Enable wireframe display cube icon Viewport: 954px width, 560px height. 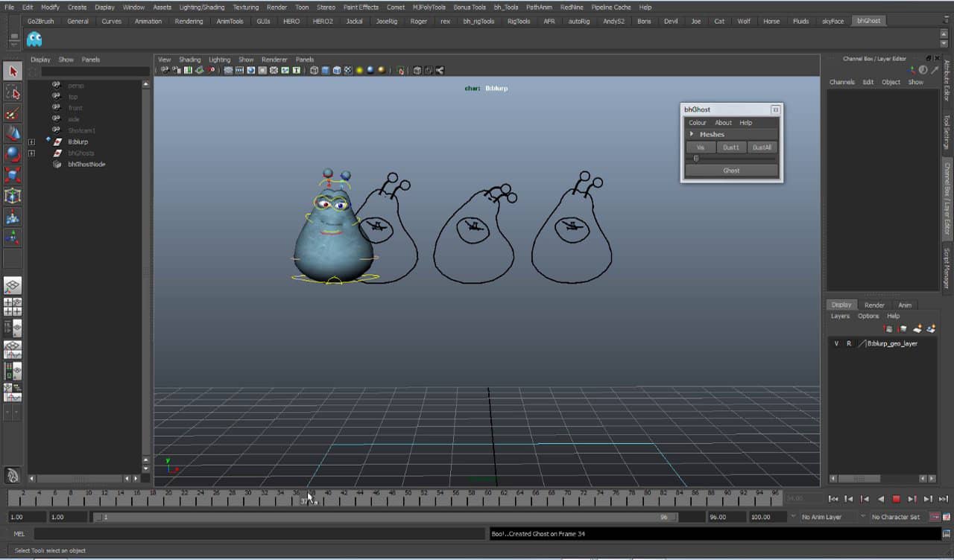[x=314, y=70]
